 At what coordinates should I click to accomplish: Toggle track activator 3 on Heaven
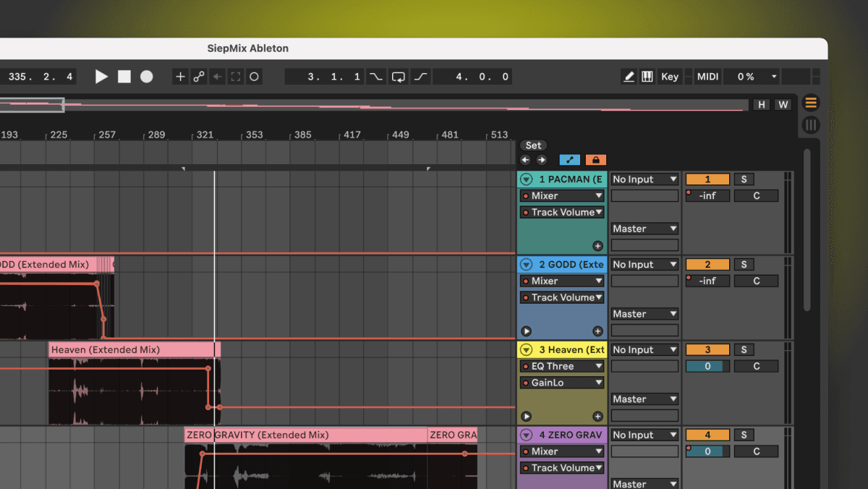707,350
